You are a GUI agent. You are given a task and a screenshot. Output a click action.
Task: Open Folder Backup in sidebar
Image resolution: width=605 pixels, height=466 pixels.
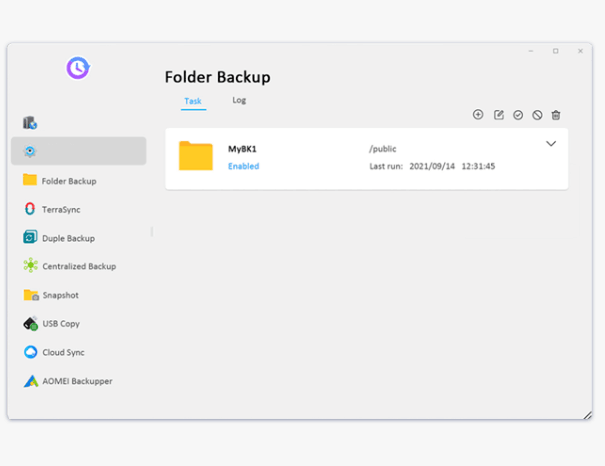[68, 181]
